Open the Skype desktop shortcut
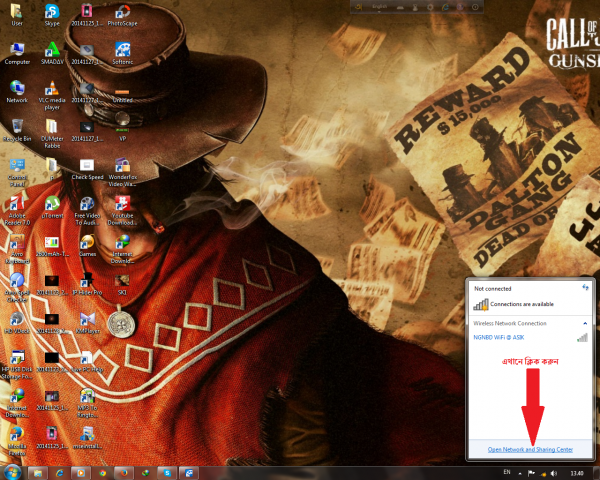Viewport: 600px width, 480px height. 52,15
